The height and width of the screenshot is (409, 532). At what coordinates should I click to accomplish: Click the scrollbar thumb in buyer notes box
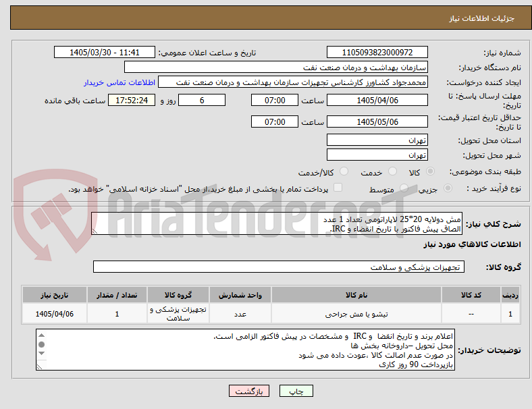tap(41, 344)
